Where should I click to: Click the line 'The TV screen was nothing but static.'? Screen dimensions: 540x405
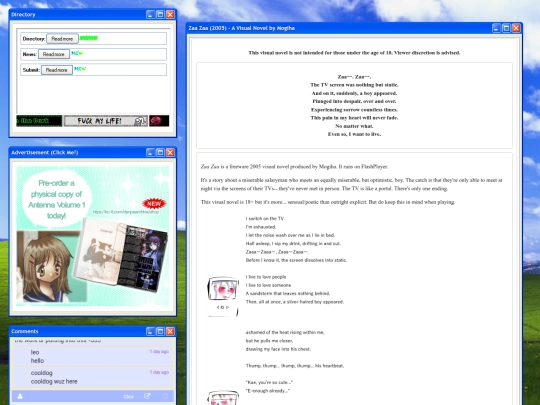354,85
